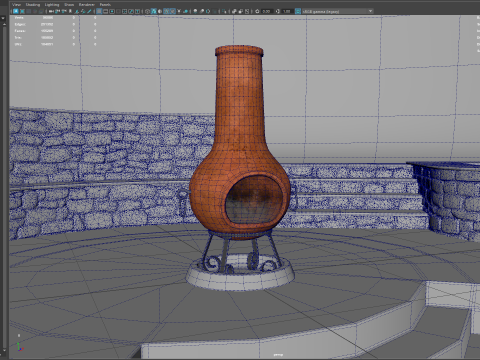Open the View menu in panel menu bar
Screen dimensions: 480x360
point(16,5)
